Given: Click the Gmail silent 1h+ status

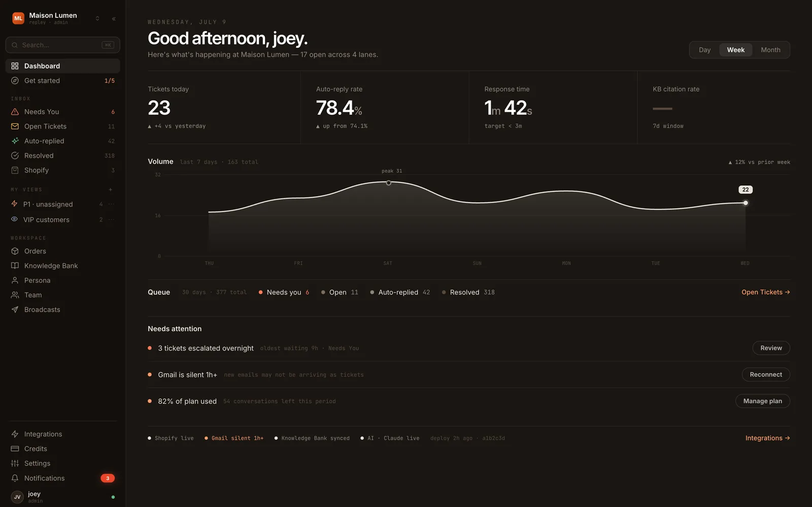Looking at the screenshot, I should (234, 438).
